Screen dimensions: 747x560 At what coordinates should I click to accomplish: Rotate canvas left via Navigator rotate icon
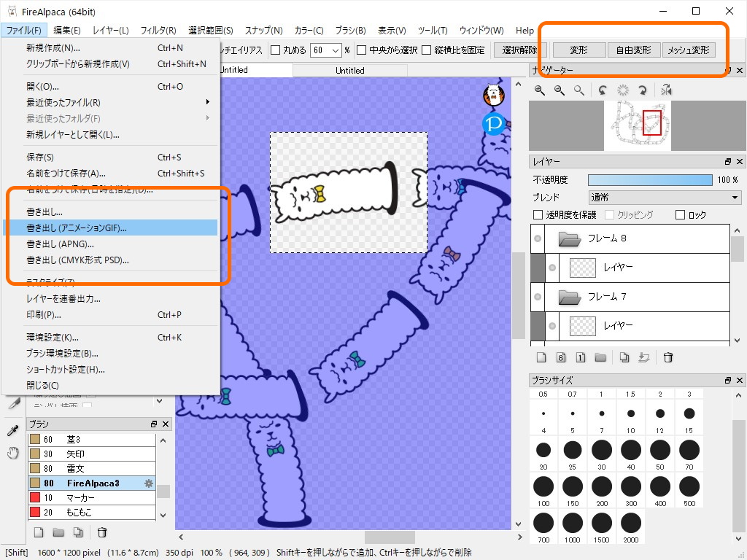click(x=603, y=90)
